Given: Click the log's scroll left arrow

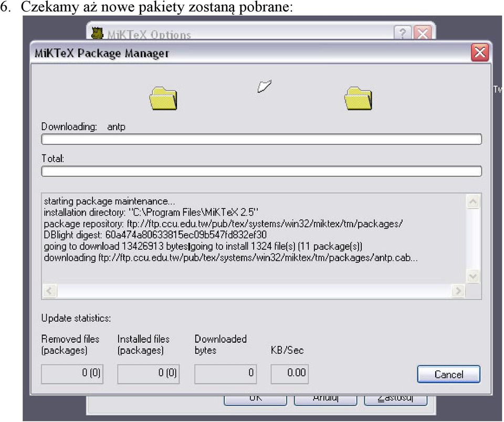Looking at the screenshot, I should pos(49,291).
